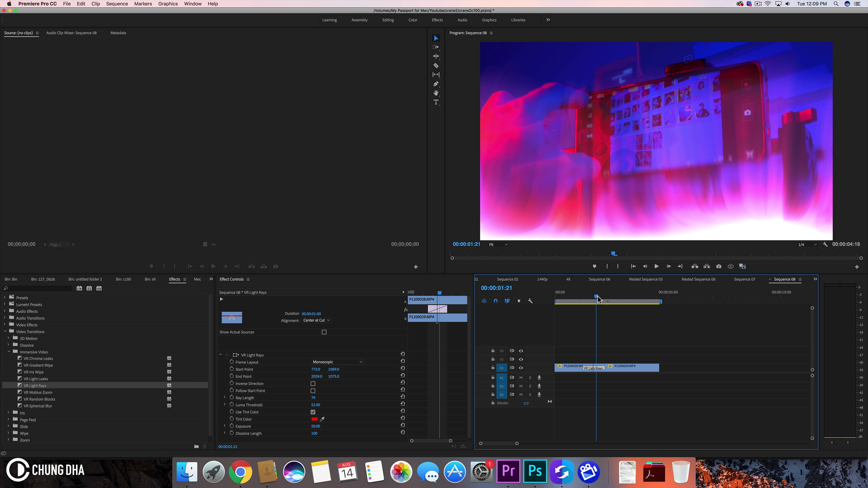Select the Type tool
Screen dimensions: 868x488
436,102
